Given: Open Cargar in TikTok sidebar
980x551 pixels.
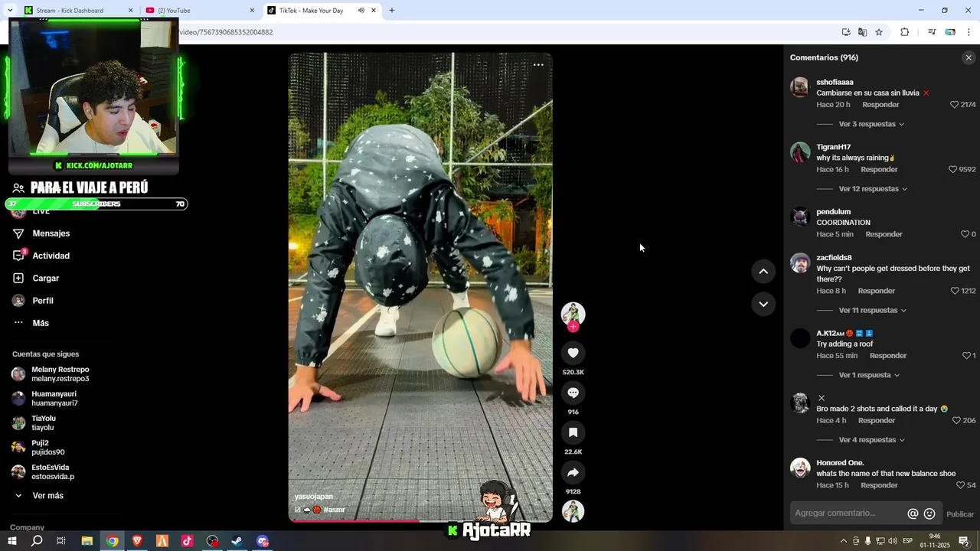Looking at the screenshot, I should click(x=45, y=279).
